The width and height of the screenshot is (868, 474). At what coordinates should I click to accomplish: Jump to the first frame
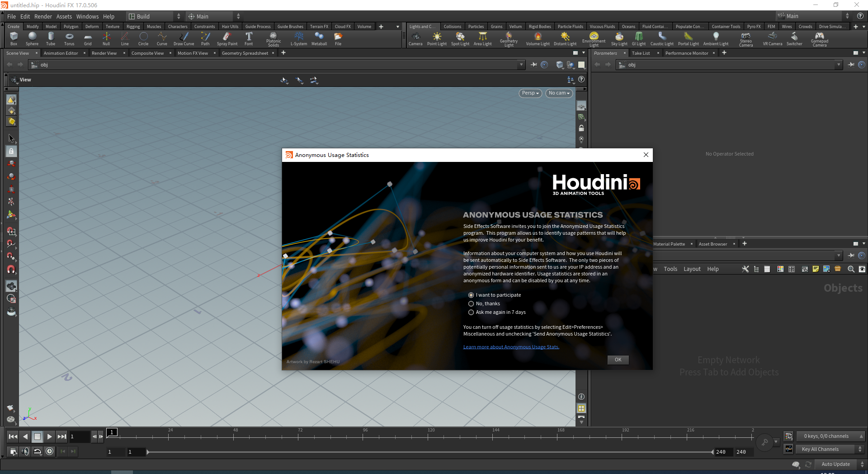pyautogui.click(x=13, y=436)
